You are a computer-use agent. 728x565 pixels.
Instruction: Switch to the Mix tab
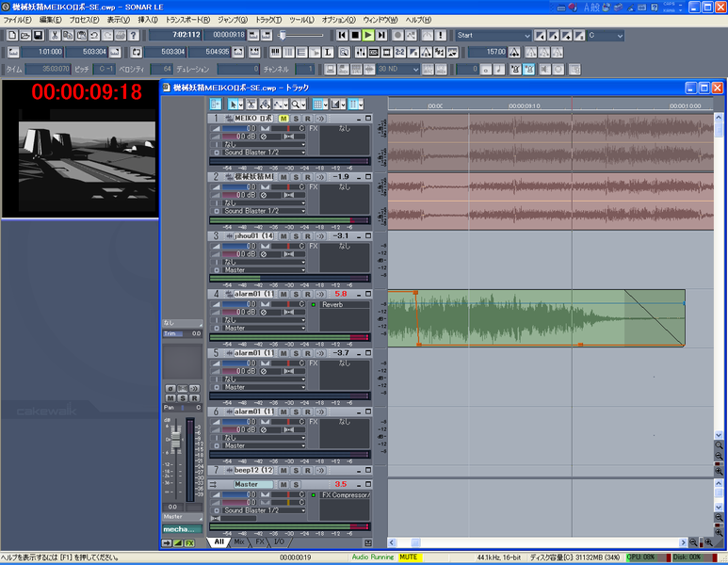point(240,542)
